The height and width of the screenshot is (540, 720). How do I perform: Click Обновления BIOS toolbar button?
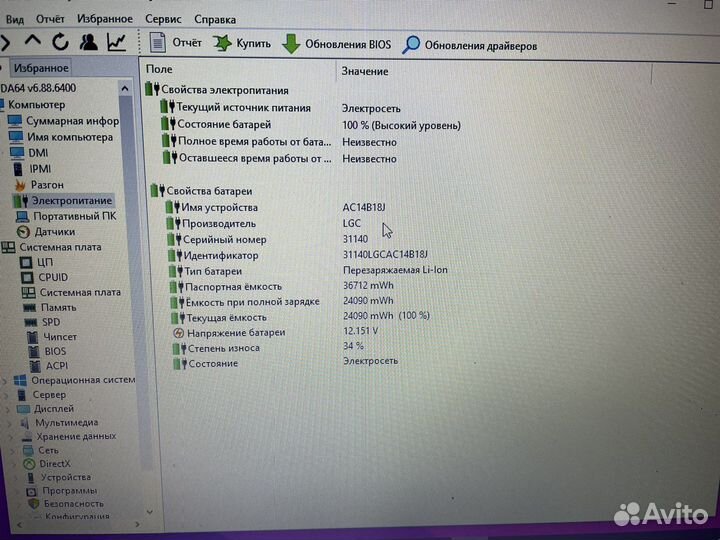(x=337, y=45)
